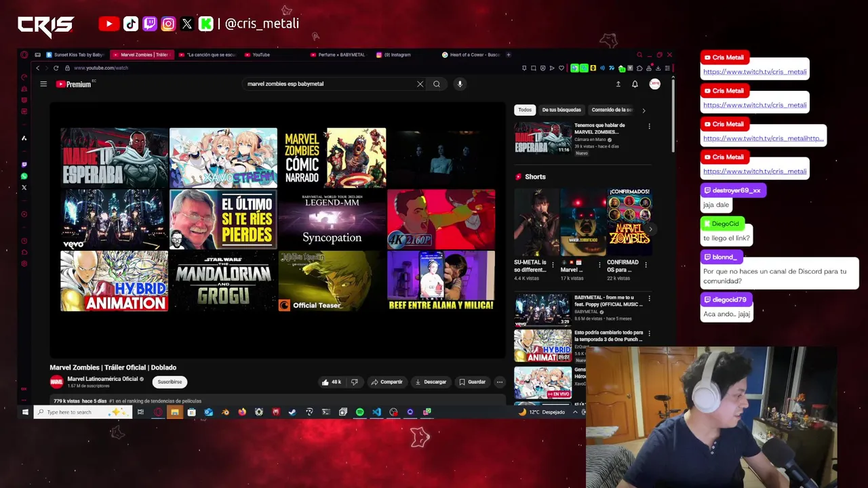Viewport: 868px width, 488px height.
Task: Open Visual Studio Code from the taskbar
Action: [376, 412]
